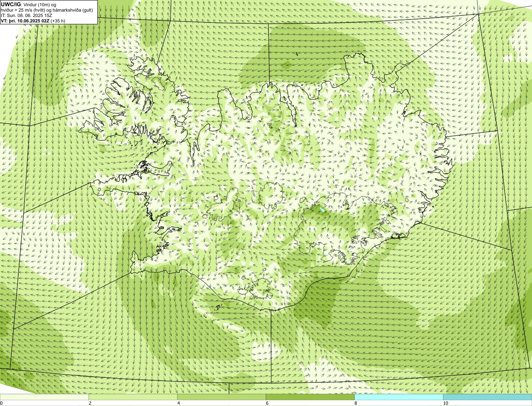Click the scale label "6"

coord(267,403)
